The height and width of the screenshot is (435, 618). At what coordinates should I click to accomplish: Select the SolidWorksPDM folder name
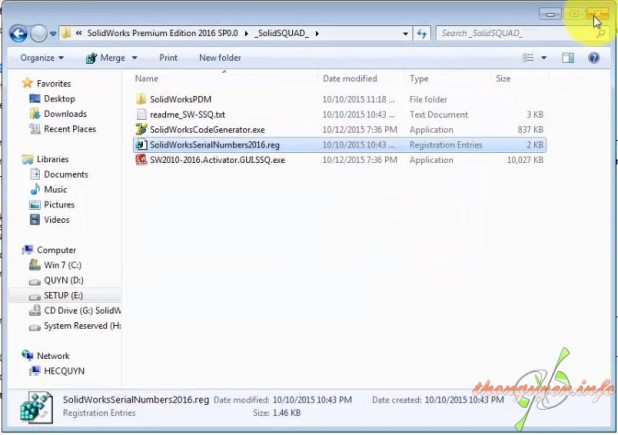click(x=181, y=99)
